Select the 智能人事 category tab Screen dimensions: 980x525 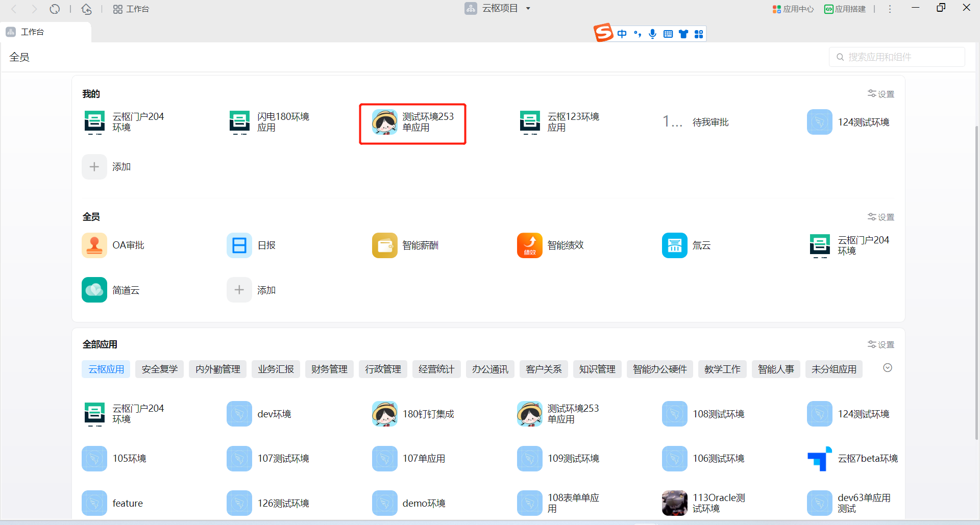click(776, 369)
